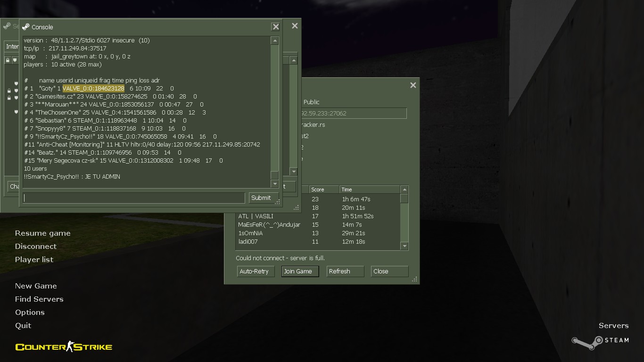Click the "TheChosenOne" line in Console

[x=115, y=113]
